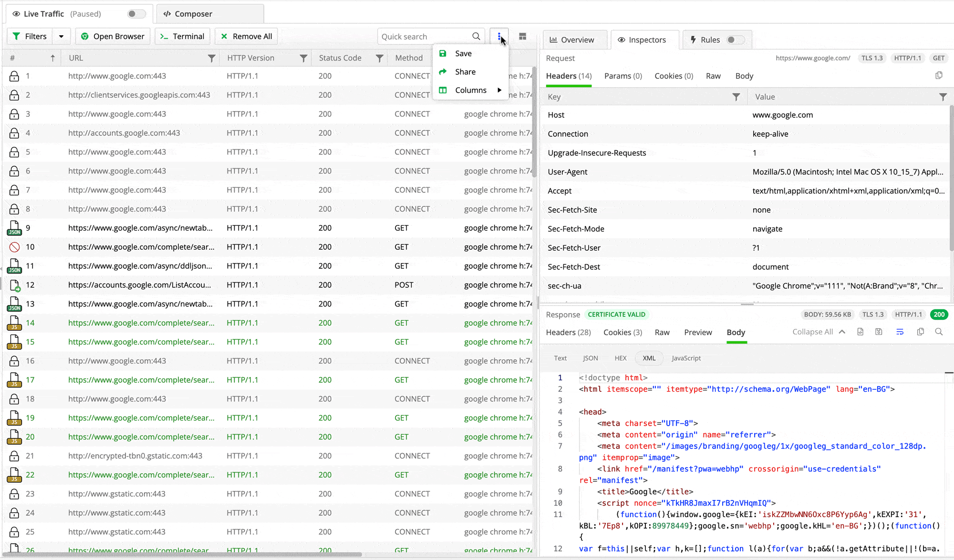This screenshot has height=560, width=954.
Task: Click the Filters button
Action: click(30, 36)
